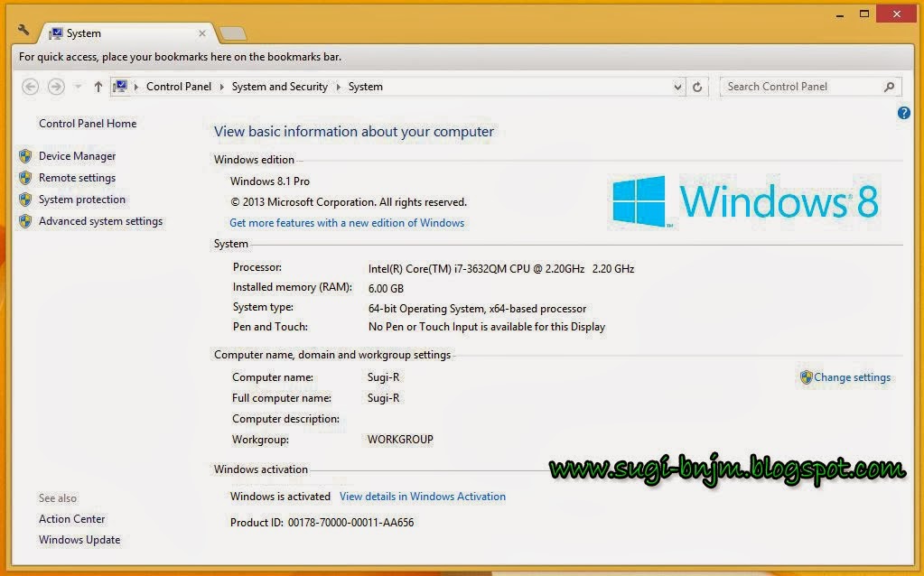Click the Full computer name value Sugi-R
Image resolution: width=924 pixels, height=576 pixels.
pyautogui.click(x=384, y=398)
